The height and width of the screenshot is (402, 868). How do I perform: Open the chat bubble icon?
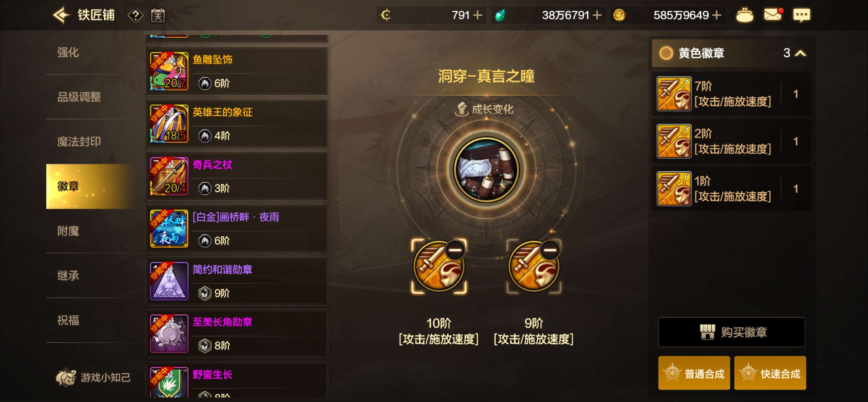coord(802,15)
